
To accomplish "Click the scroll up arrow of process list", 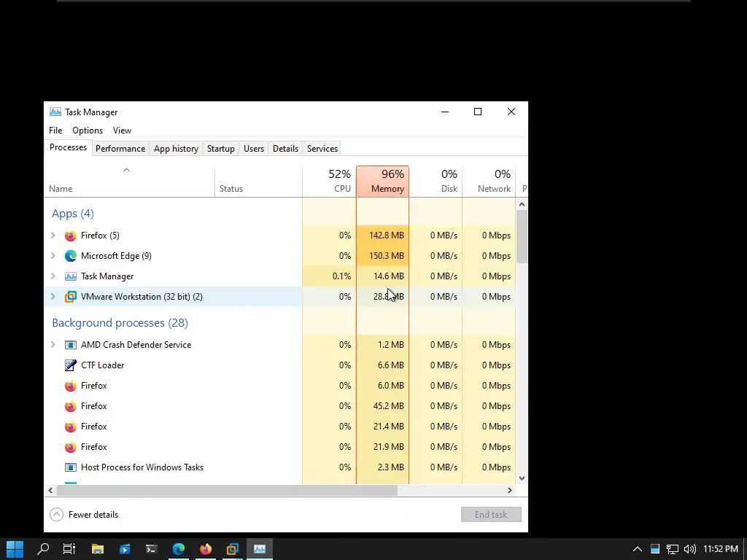I will tap(522, 204).
